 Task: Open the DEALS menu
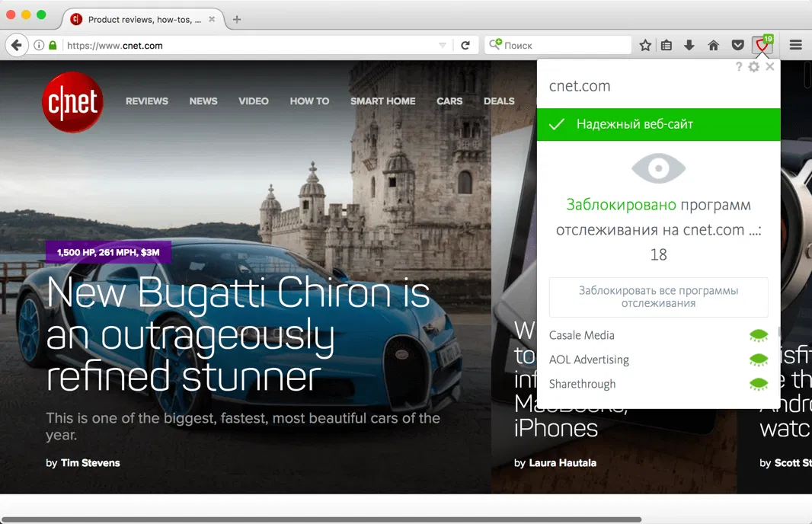pos(499,101)
